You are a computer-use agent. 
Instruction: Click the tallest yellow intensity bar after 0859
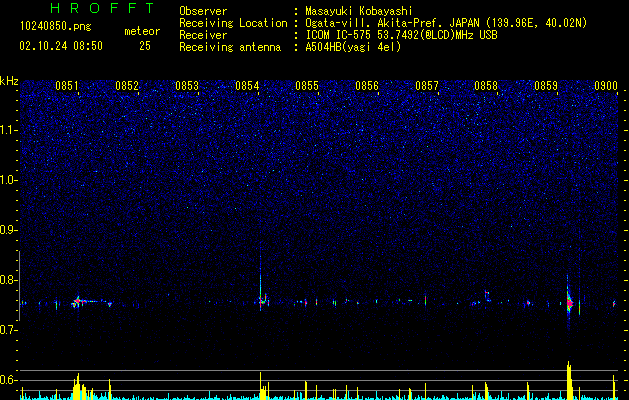[x=569, y=380]
